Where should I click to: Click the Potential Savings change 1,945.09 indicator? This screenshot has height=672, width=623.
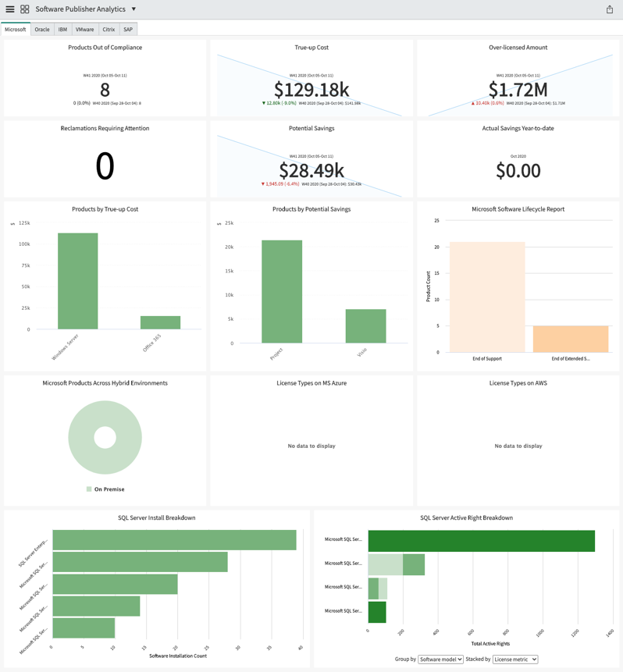coord(280,184)
